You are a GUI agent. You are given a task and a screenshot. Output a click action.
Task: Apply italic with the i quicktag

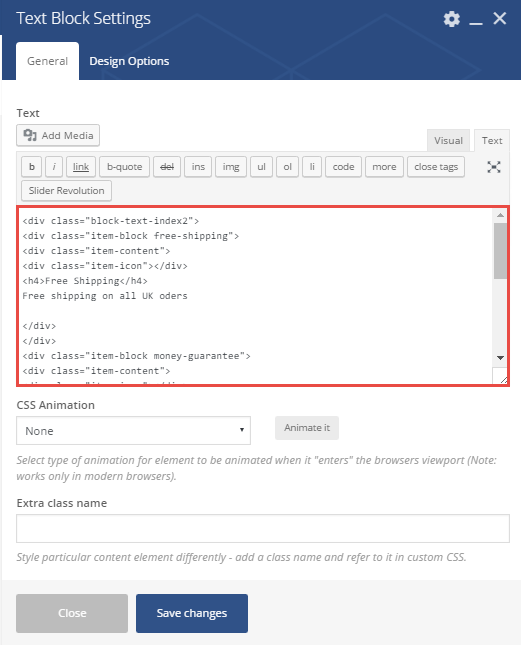click(x=54, y=167)
